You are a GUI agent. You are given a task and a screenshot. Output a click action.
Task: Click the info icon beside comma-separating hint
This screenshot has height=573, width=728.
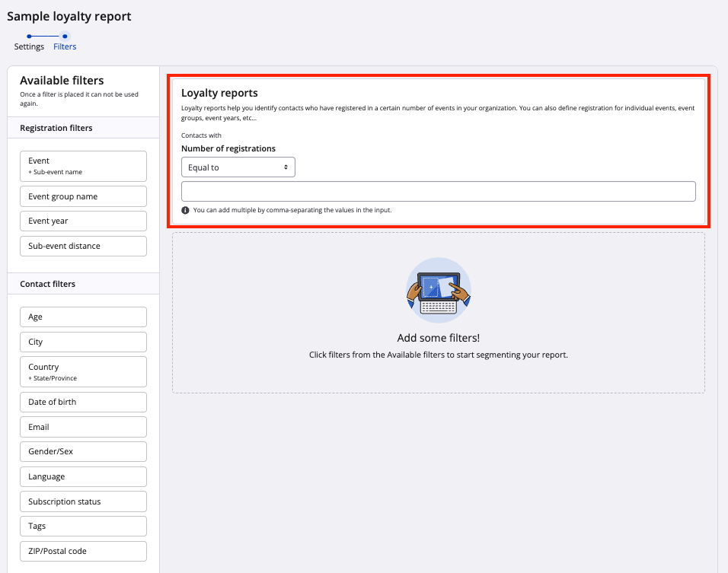[185, 210]
